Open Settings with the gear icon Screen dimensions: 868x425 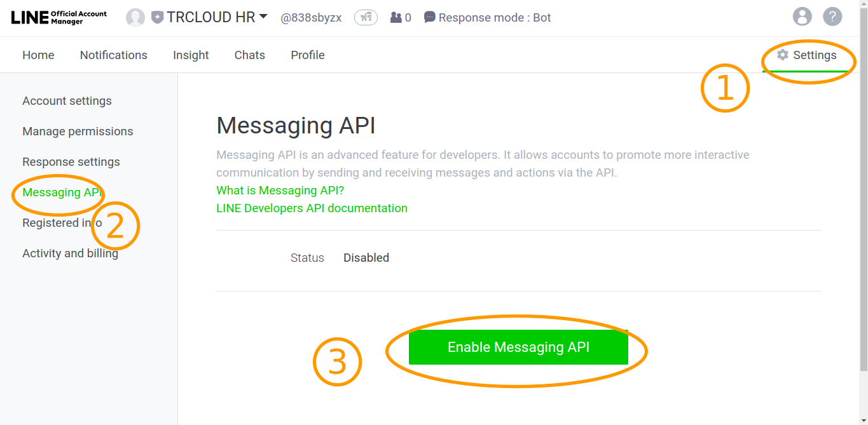click(x=807, y=55)
